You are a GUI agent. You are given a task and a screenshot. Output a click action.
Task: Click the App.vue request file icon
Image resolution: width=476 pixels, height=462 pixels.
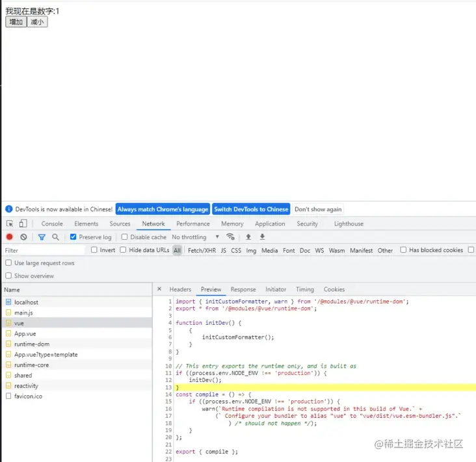(x=8, y=333)
